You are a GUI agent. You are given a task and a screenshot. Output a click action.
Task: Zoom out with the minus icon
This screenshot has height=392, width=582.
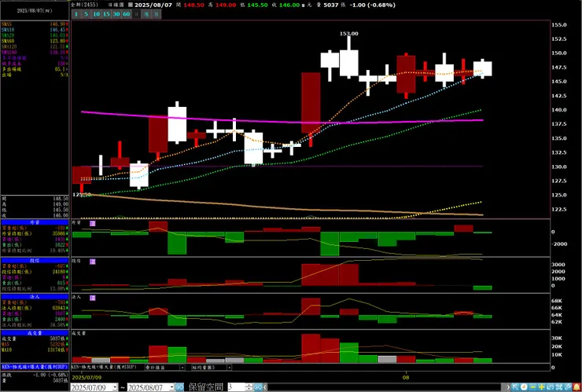pyautogui.click(x=532, y=387)
